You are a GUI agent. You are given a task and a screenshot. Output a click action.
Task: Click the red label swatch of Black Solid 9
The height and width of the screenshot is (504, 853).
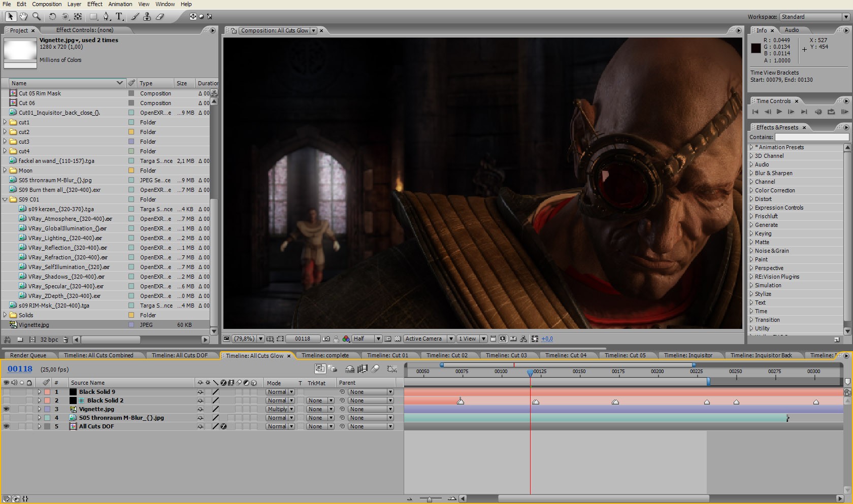click(47, 392)
